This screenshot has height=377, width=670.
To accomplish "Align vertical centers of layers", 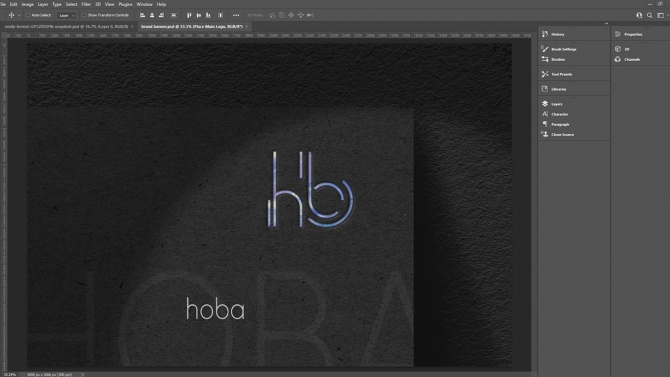I will point(199,15).
